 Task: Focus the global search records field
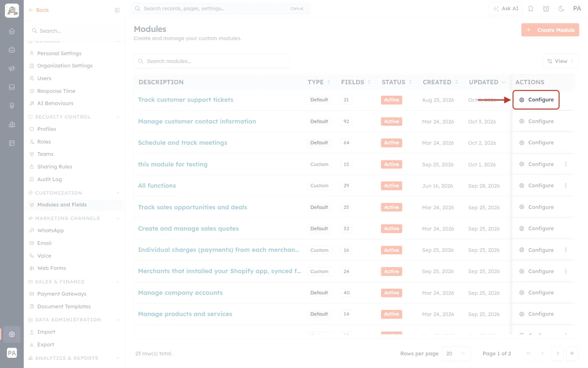click(220, 9)
